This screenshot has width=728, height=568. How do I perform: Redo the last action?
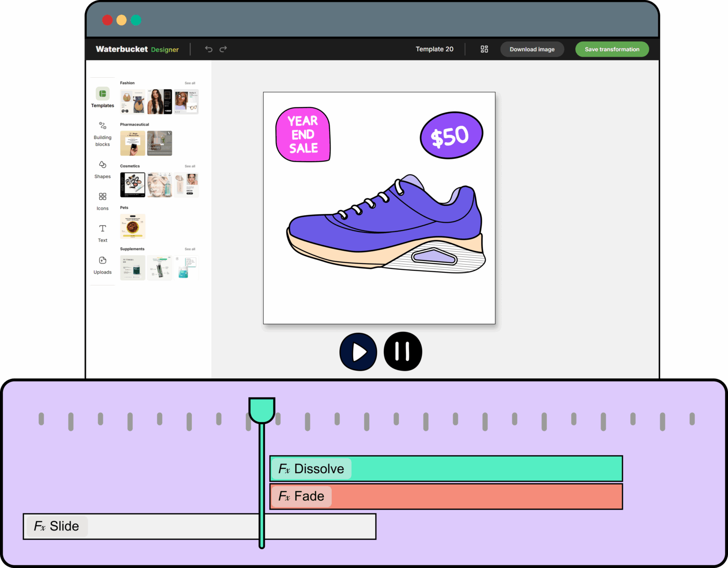point(223,49)
